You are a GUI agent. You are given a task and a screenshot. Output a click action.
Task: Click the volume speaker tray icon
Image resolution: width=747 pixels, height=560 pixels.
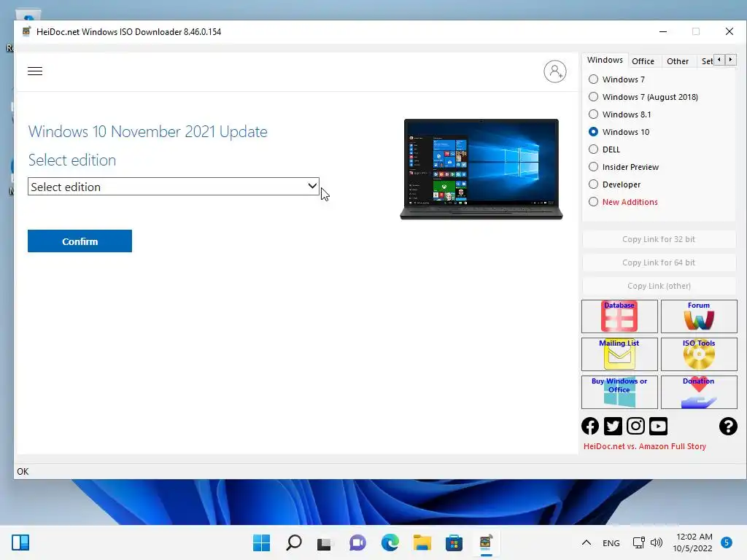tap(657, 542)
